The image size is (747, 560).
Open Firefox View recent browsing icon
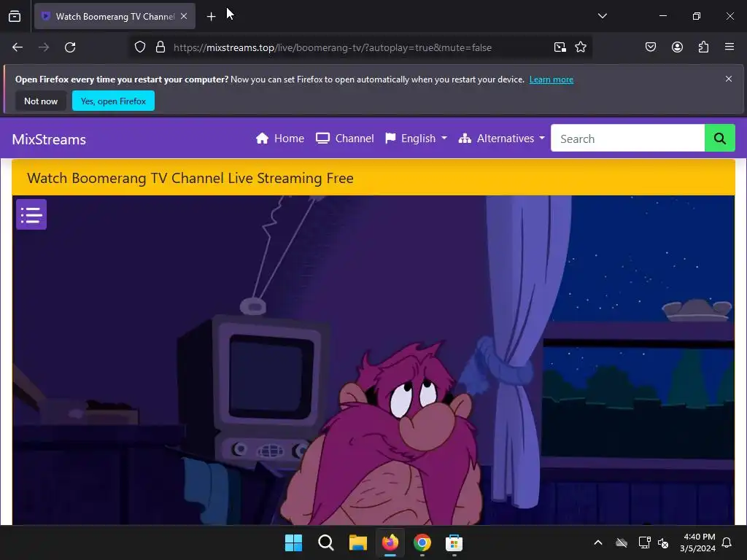point(15,16)
